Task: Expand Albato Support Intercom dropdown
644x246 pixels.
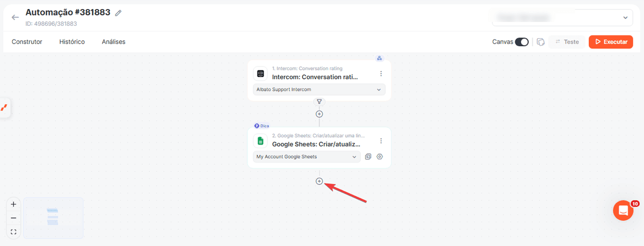Action: pyautogui.click(x=319, y=89)
